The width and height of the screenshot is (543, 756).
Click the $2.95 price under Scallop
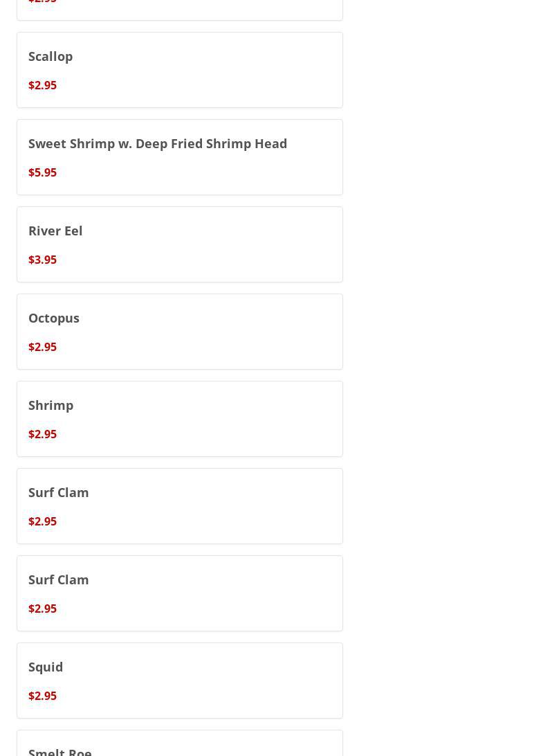42,85
